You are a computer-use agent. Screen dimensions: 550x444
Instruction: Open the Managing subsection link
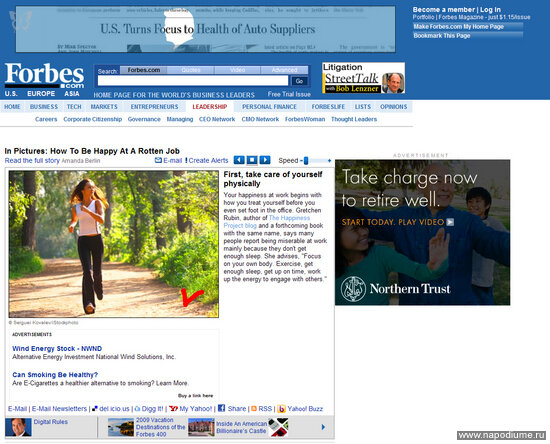[180, 119]
